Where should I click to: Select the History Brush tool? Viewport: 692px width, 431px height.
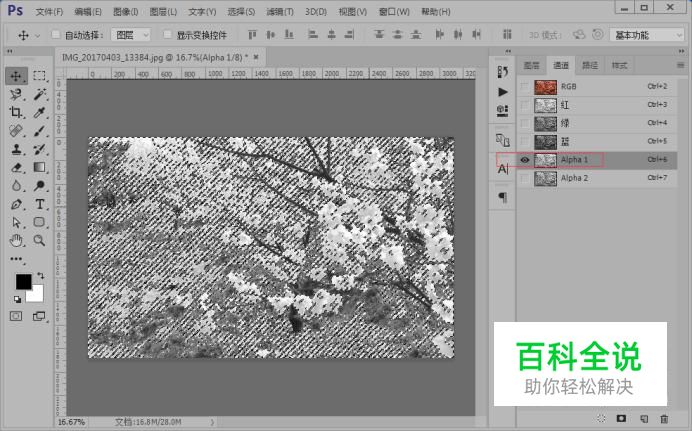click(39, 149)
